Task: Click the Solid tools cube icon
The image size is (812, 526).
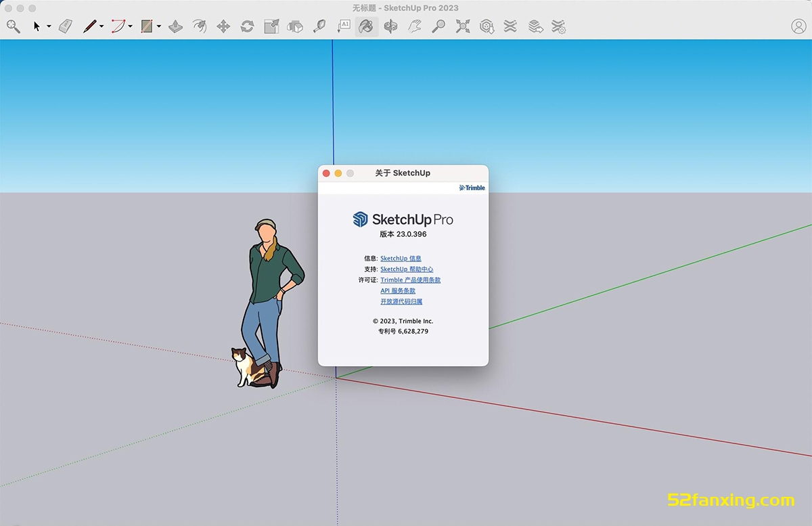Action: click(295, 26)
